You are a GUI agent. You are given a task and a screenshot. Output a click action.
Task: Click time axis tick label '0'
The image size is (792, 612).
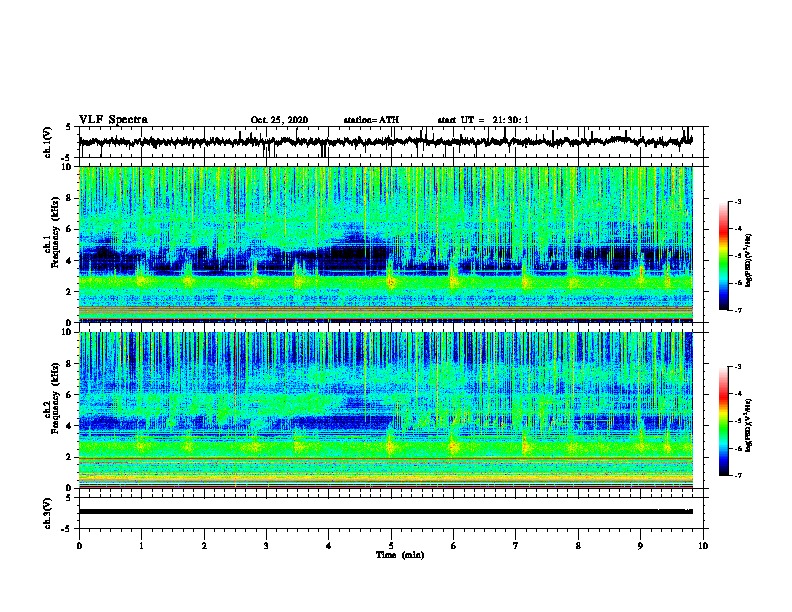click(79, 546)
